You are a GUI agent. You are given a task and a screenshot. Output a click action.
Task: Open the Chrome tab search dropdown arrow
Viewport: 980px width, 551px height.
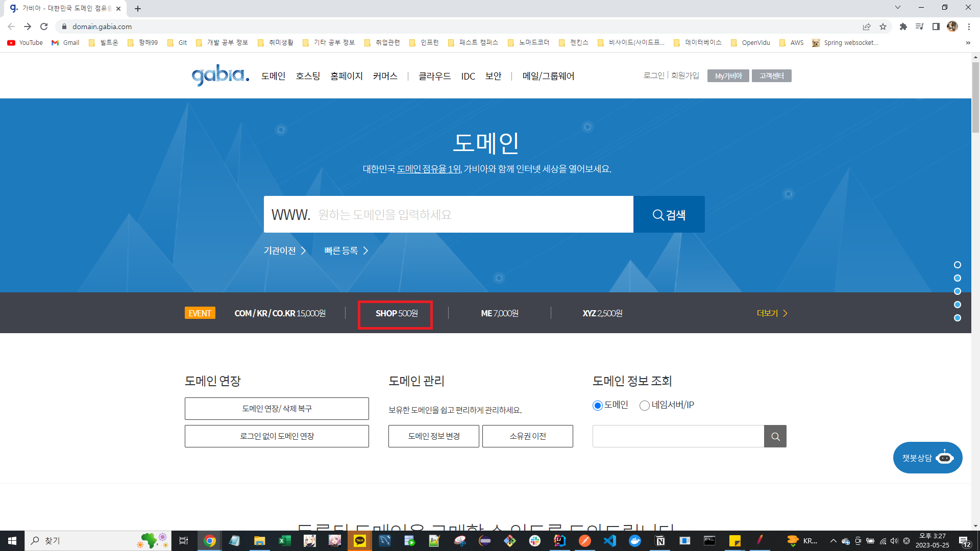point(898,7)
